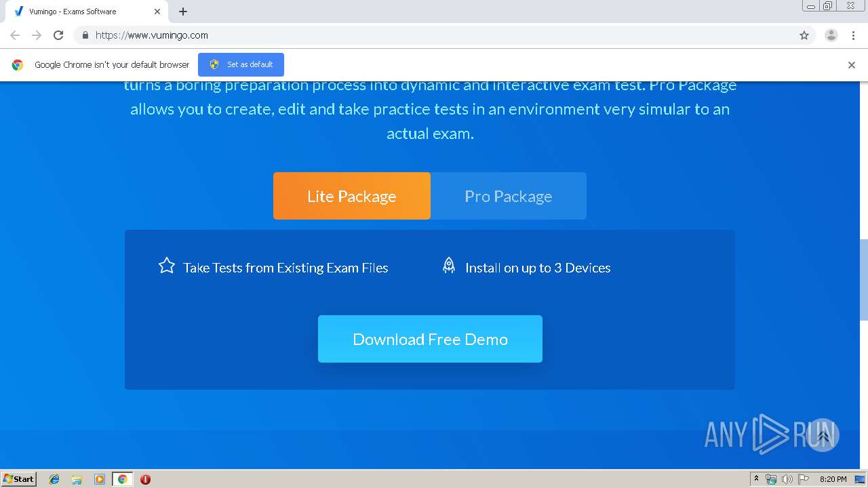The width and height of the screenshot is (868, 488).
Task: Show hidden system tray icons
Action: [x=756, y=479]
